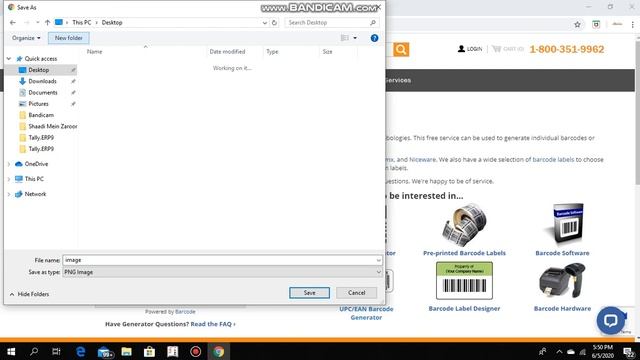Screen dimensions: 640x360
Task: Open Pre-printed Barcode Labels link
Action: point(464,253)
